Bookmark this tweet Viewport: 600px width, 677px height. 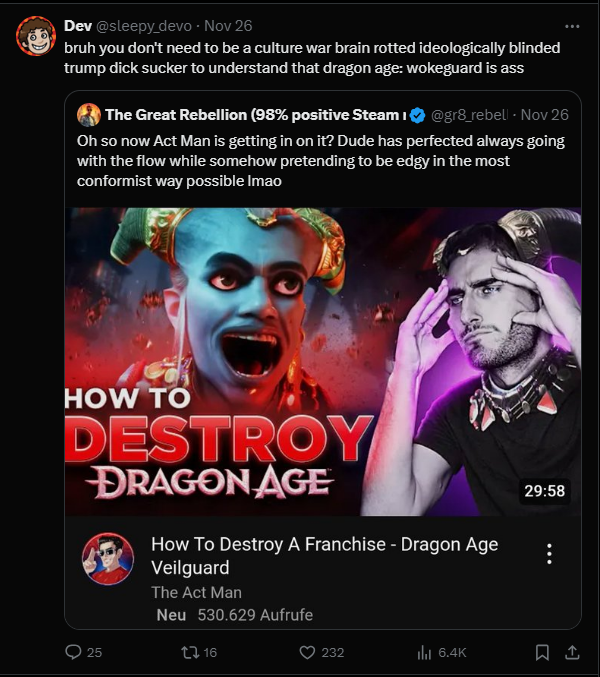pyautogui.click(x=542, y=652)
